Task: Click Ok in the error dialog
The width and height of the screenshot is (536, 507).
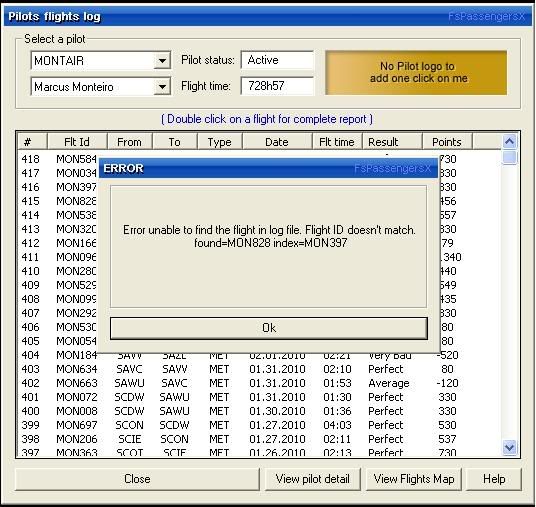Action: click(269, 328)
